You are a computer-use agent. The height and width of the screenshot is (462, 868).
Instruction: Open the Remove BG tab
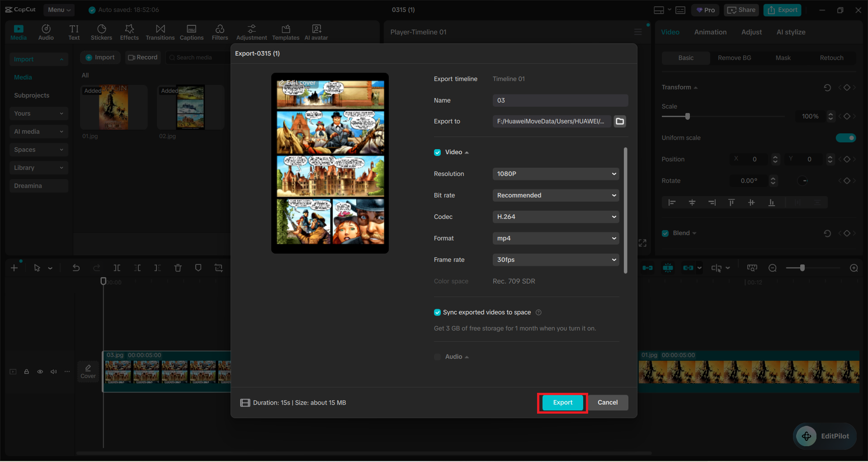[x=735, y=57]
